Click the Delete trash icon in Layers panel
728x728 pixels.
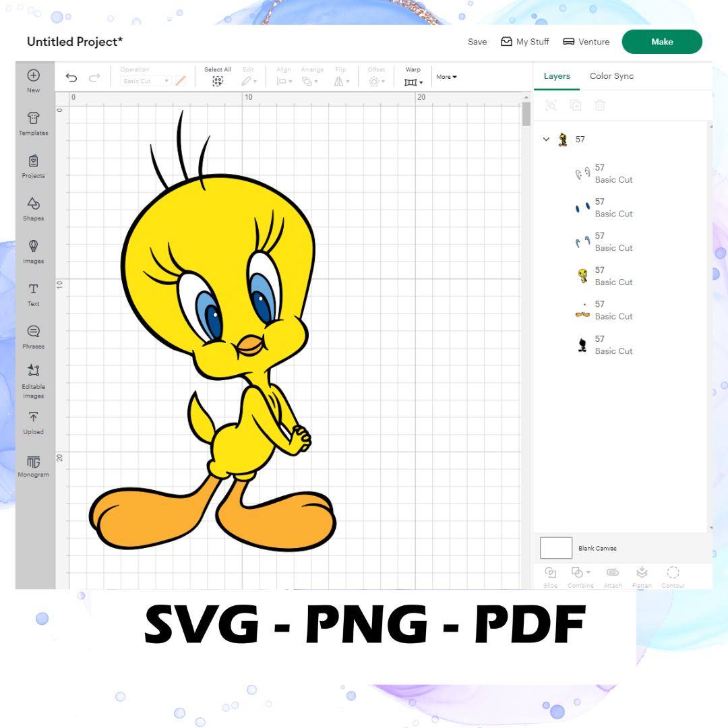pyautogui.click(x=599, y=105)
